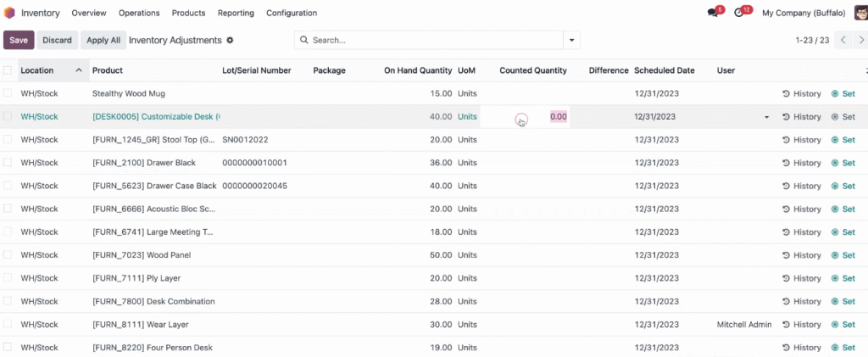
Task: Go to the next page arrow
Action: [x=861, y=40]
